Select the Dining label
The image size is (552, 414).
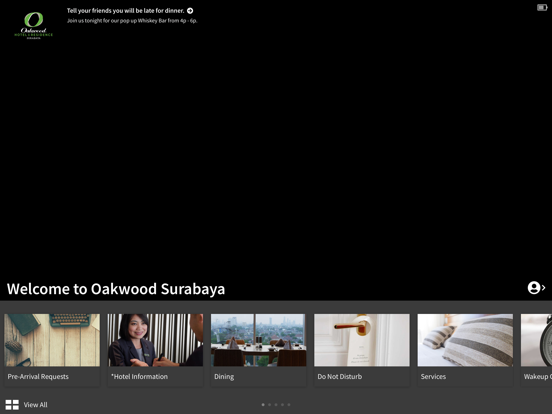(224, 377)
